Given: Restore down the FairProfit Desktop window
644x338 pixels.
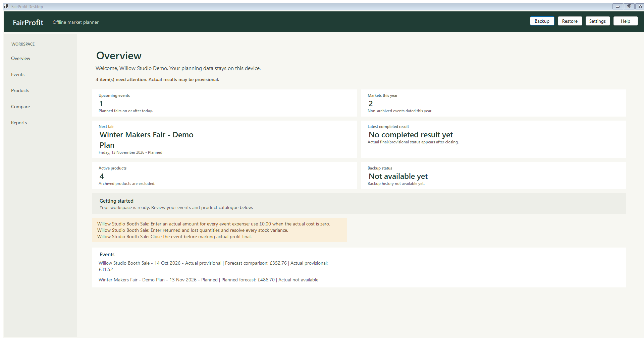Looking at the screenshot, I should click(629, 6).
